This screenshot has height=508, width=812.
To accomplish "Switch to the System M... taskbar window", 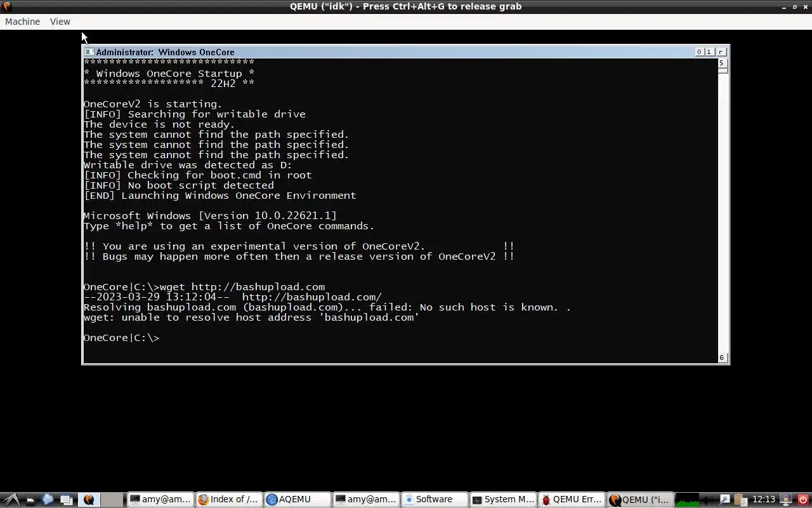I will [504, 500].
